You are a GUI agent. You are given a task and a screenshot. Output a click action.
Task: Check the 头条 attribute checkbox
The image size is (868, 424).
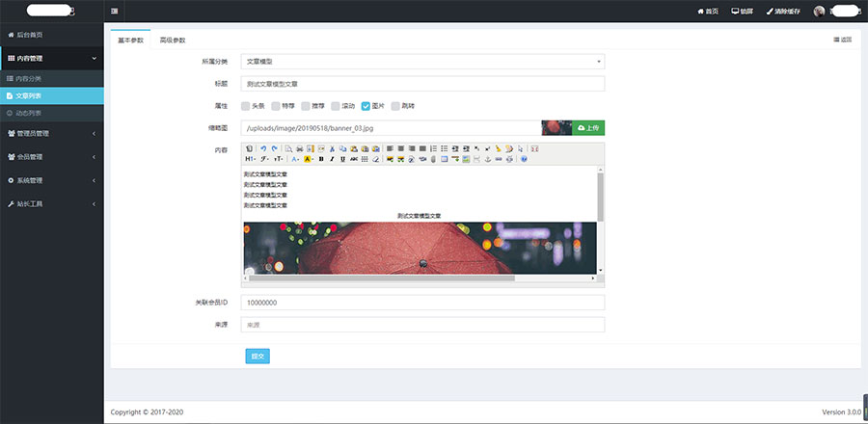246,106
